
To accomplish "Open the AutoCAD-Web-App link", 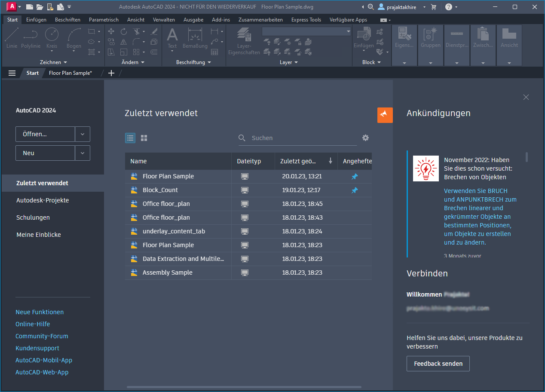I will click(x=42, y=372).
